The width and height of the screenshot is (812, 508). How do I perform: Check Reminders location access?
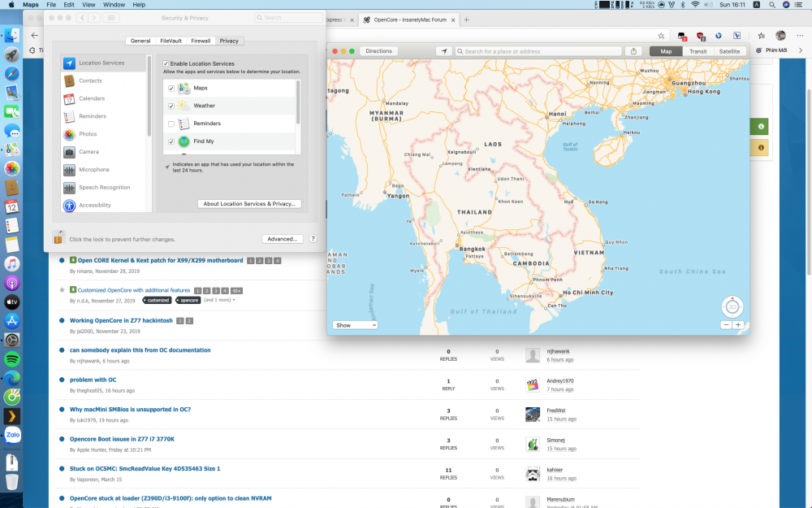171,124
